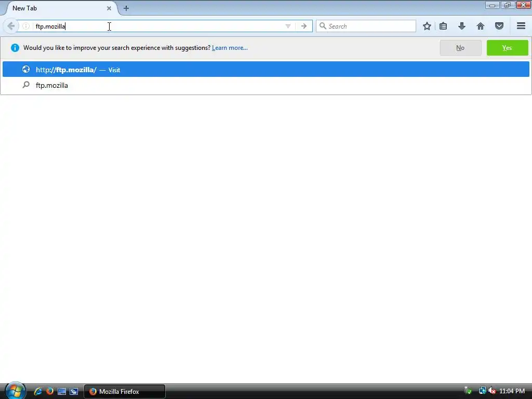Search for ftp.mozilla suggestion row
Screen dimensions: 532x399
click(x=265, y=85)
